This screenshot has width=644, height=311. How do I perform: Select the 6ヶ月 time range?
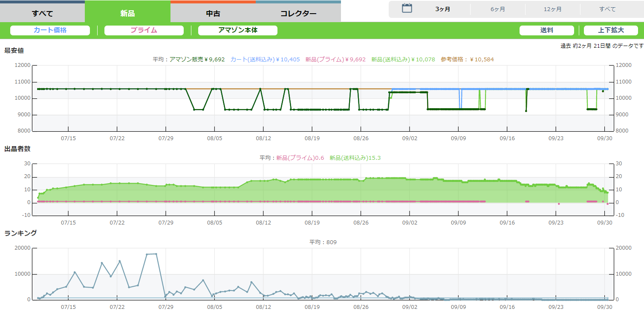497,9
